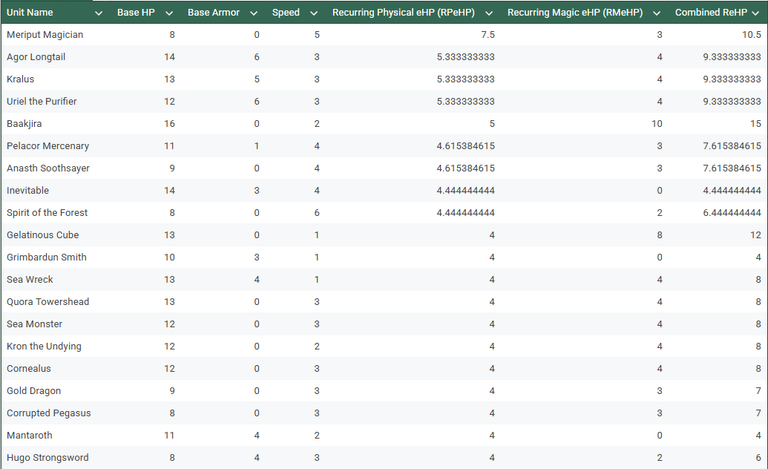Select Anasth Soothsayer's Combined ReHP 7.615384615
Viewport: 768px width, 469px height.
(732, 168)
